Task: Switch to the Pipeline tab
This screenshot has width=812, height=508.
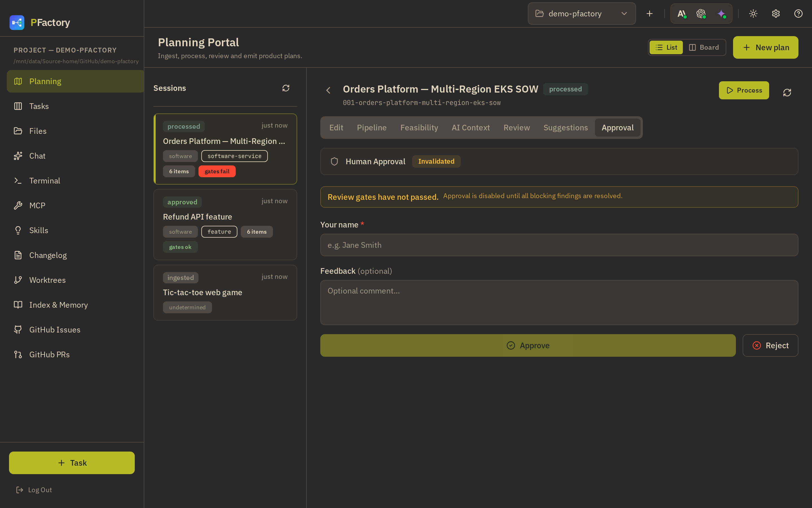Action: tap(371, 128)
